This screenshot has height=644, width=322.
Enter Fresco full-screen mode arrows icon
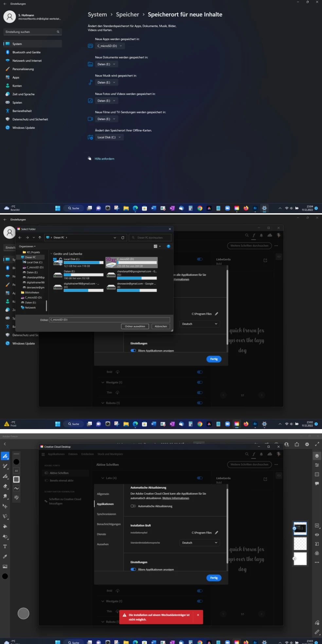coord(317,444)
